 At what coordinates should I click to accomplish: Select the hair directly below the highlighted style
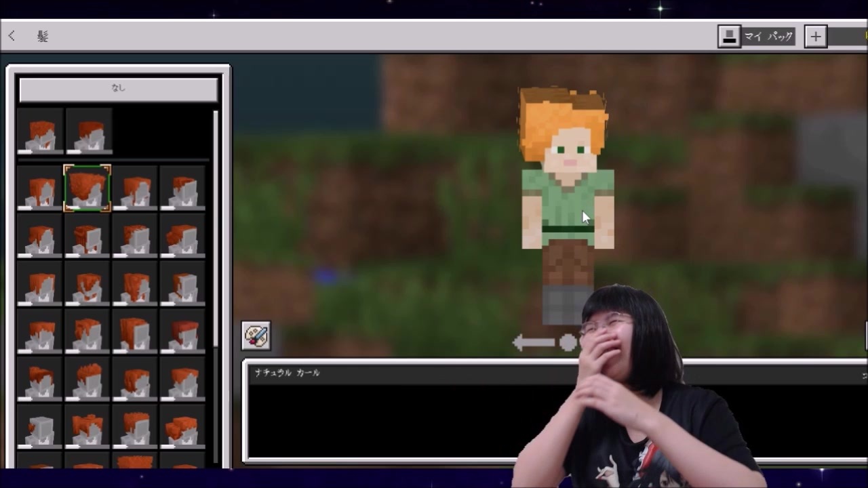87,235
